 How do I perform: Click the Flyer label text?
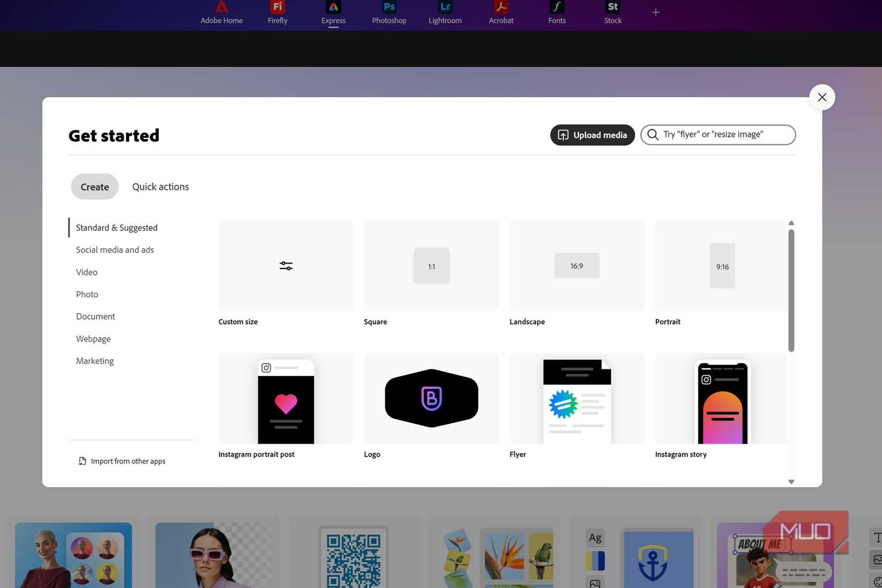coord(517,454)
